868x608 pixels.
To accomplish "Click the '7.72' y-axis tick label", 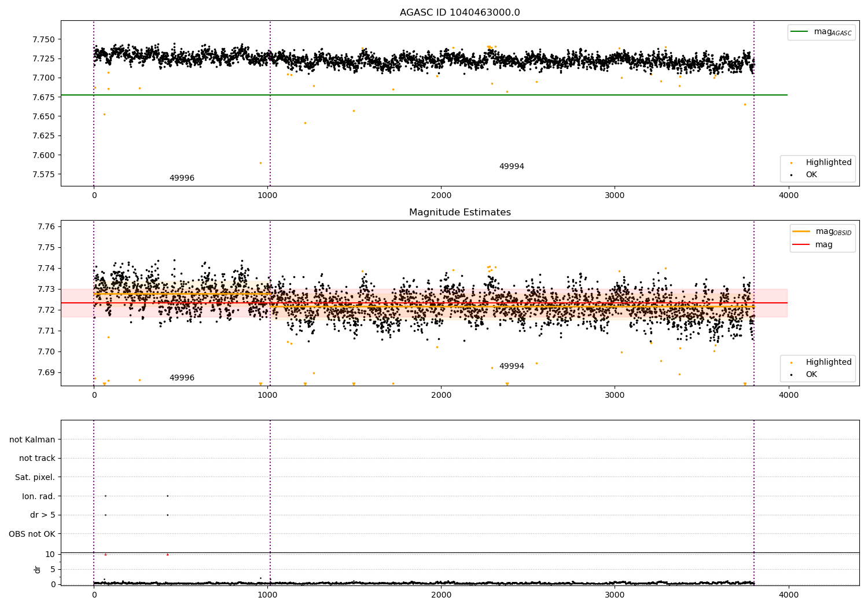I will pos(46,310).
